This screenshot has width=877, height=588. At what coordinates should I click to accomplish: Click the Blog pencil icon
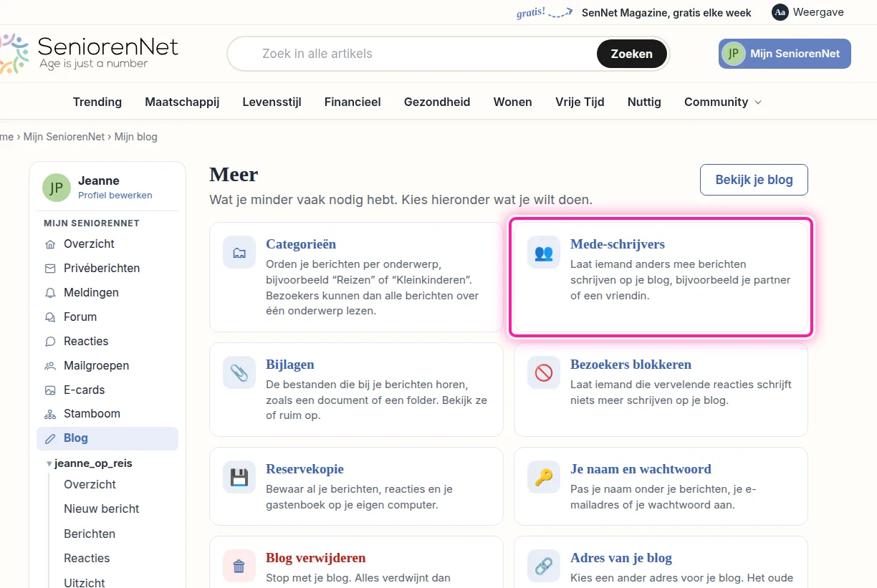[50, 438]
